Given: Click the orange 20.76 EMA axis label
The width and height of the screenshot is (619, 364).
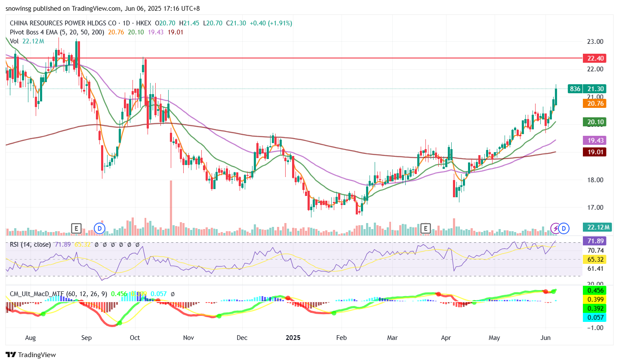Looking at the screenshot, I should [x=595, y=104].
